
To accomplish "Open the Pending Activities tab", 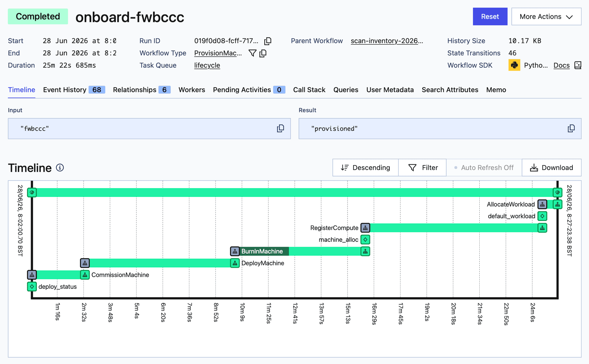I will click(249, 90).
